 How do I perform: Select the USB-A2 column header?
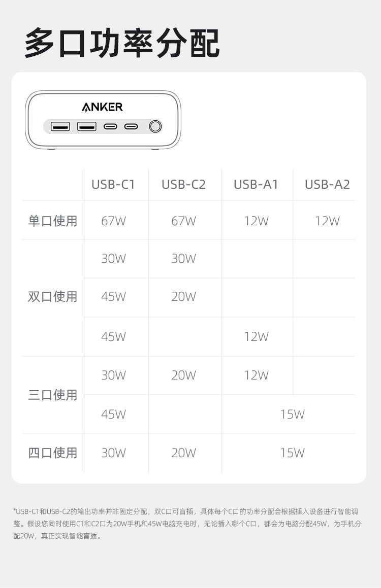coord(327,185)
